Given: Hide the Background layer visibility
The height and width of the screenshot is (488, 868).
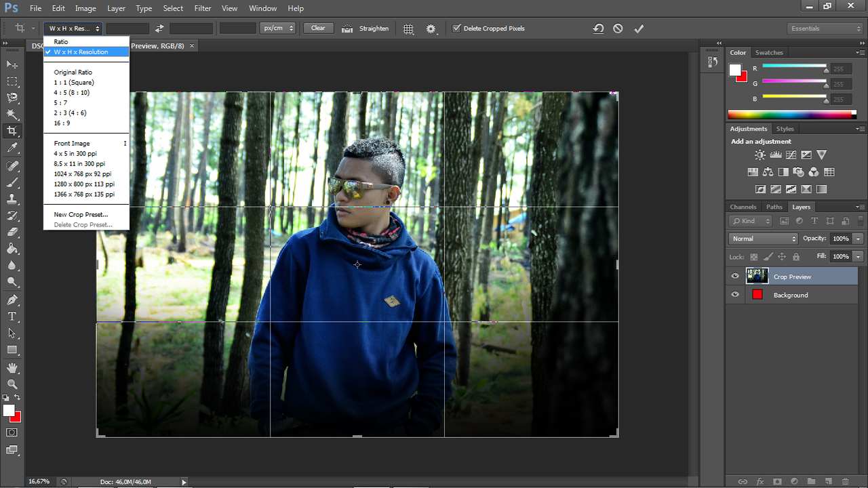Looking at the screenshot, I should pyautogui.click(x=735, y=295).
